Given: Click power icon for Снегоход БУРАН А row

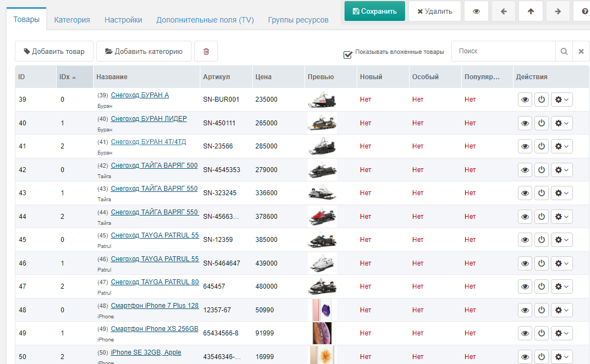Looking at the screenshot, I should coord(542,100).
